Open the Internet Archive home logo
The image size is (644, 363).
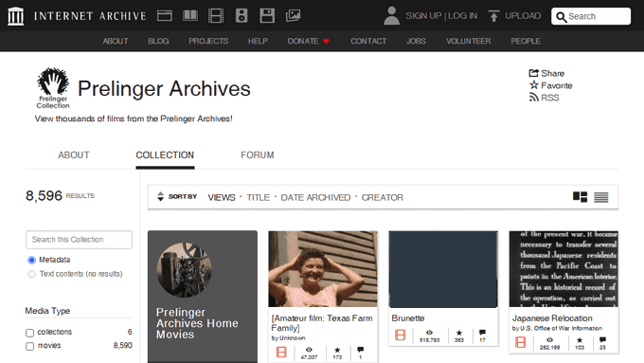click(15, 16)
